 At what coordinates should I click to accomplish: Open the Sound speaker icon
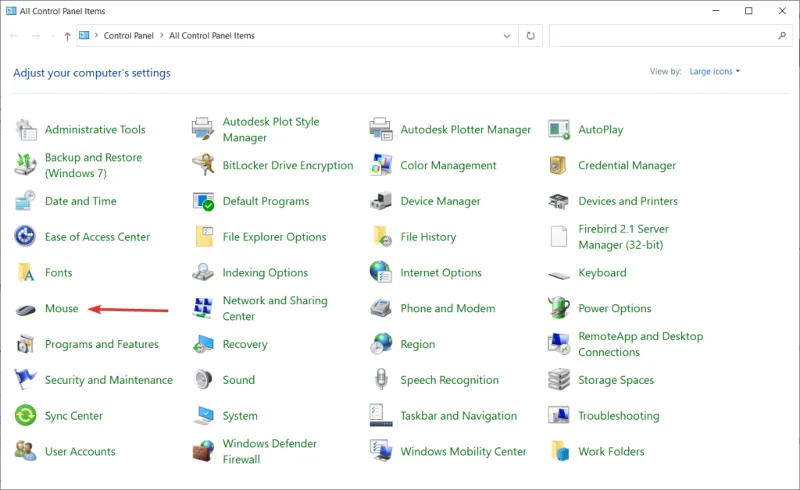pos(203,380)
